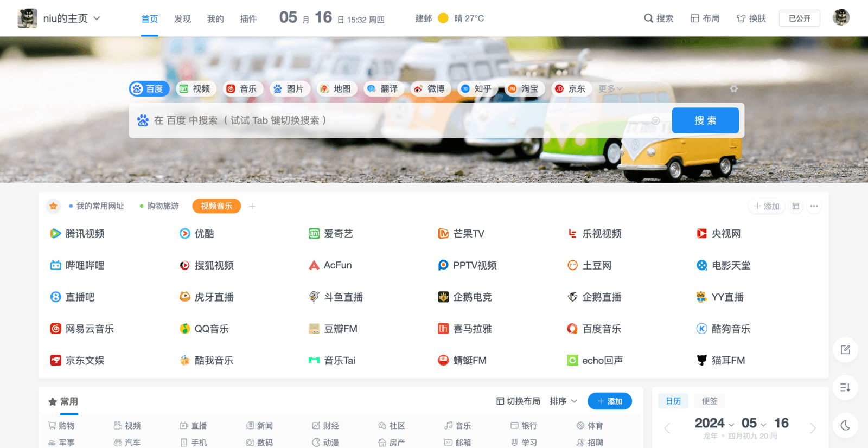Open the 腾讯视频 site icon
This screenshot has width=868, height=448.
[55, 234]
